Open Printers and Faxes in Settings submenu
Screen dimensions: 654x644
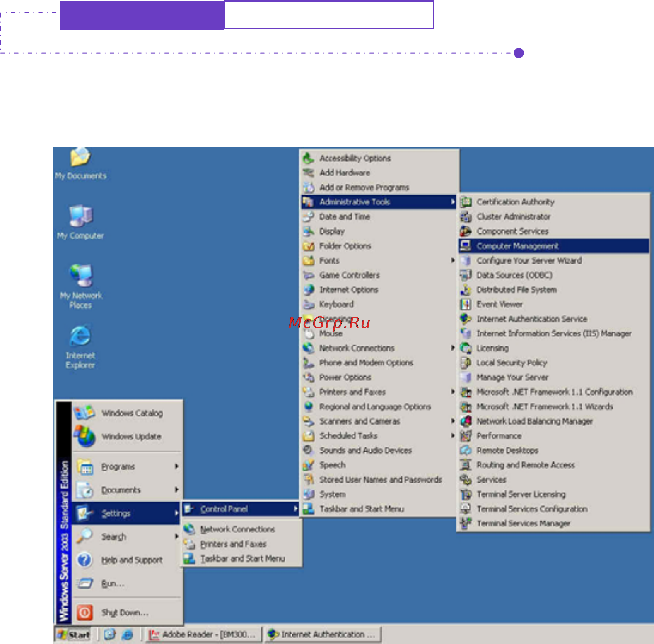pyautogui.click(x=242, y=544)
